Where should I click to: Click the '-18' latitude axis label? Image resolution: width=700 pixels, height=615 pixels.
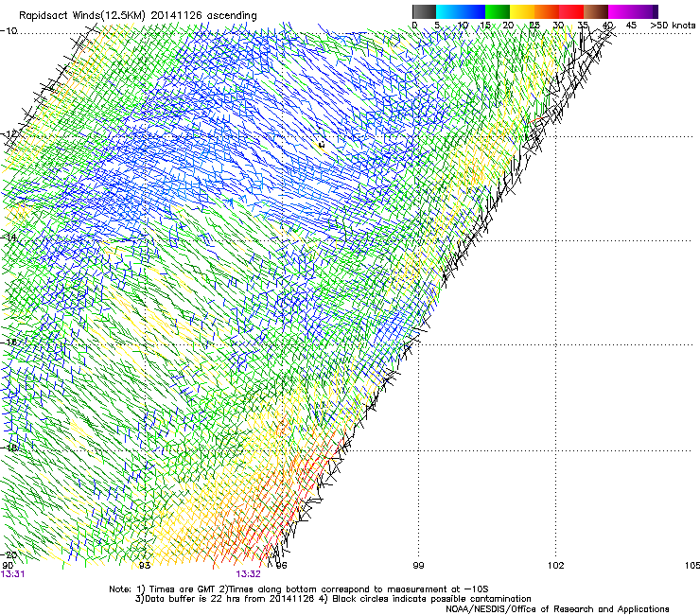click(9, 448)
